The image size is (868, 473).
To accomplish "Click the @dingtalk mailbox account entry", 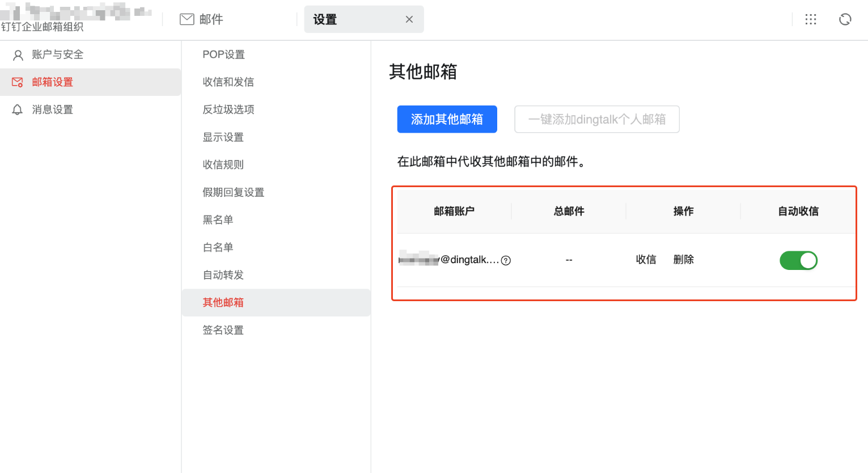I will click(449, 260).
